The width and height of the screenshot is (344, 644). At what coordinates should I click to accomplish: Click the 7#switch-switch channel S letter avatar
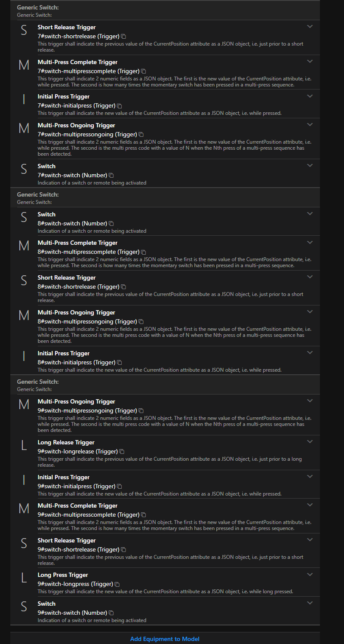24,169
